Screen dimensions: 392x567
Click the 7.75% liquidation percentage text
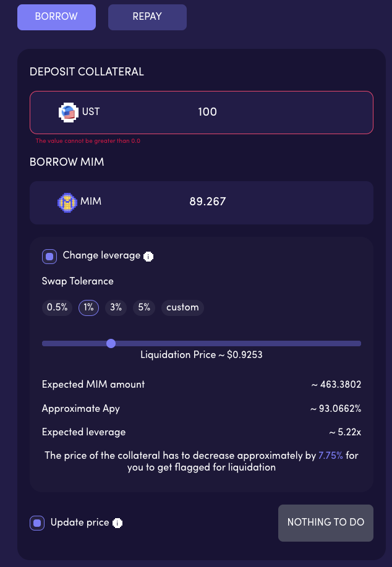(x=330, y=456)
